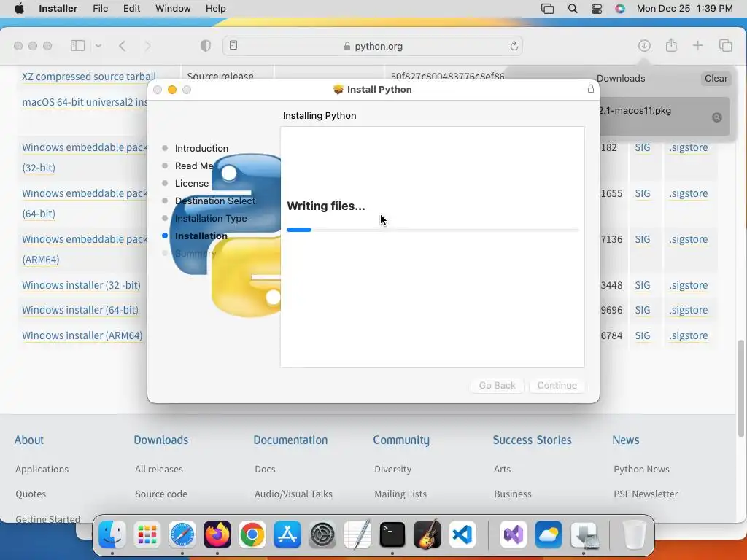Open the Edit menu
This screenshot has width=747, height=560.
point(131,9)
